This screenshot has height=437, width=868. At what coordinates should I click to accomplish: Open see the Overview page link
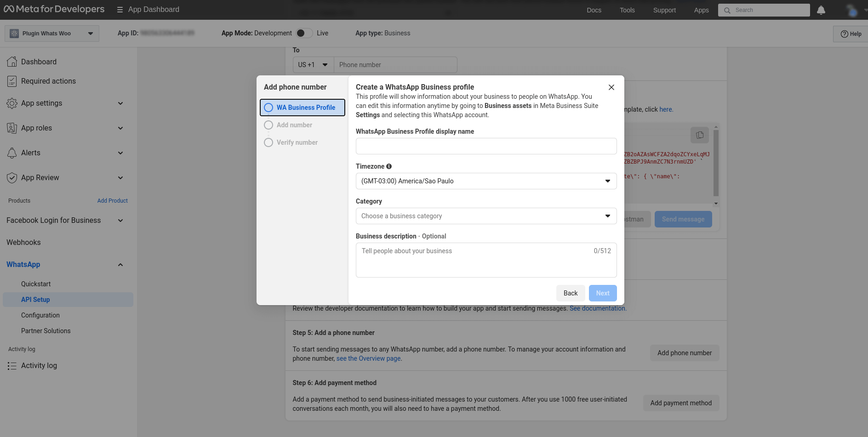368,358
